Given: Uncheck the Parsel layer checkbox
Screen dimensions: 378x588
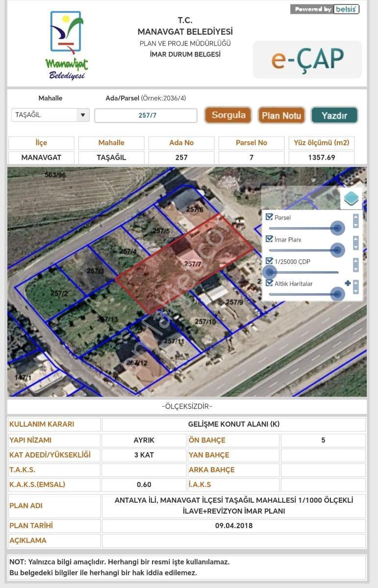Looking at the screenshot, I should (269, 217).
